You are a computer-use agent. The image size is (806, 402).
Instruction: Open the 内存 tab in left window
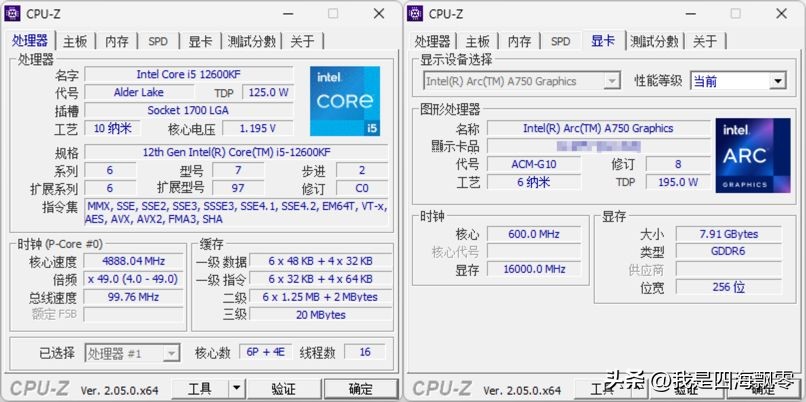(117, 42)
